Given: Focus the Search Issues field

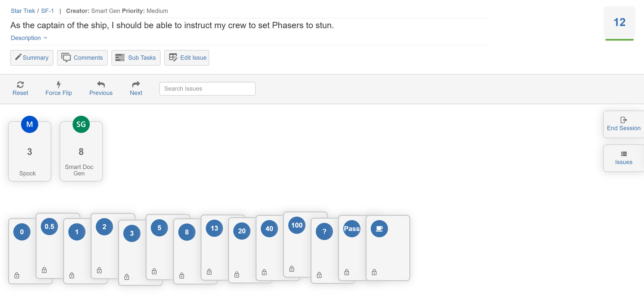Looking at the screenshot, I should click(x=208, y=89).
